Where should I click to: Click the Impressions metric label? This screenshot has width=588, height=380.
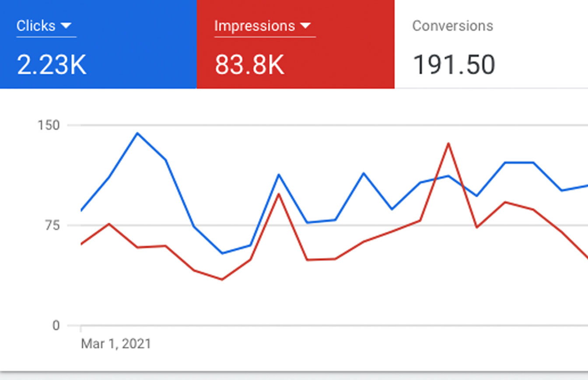[x=254, y=26]
